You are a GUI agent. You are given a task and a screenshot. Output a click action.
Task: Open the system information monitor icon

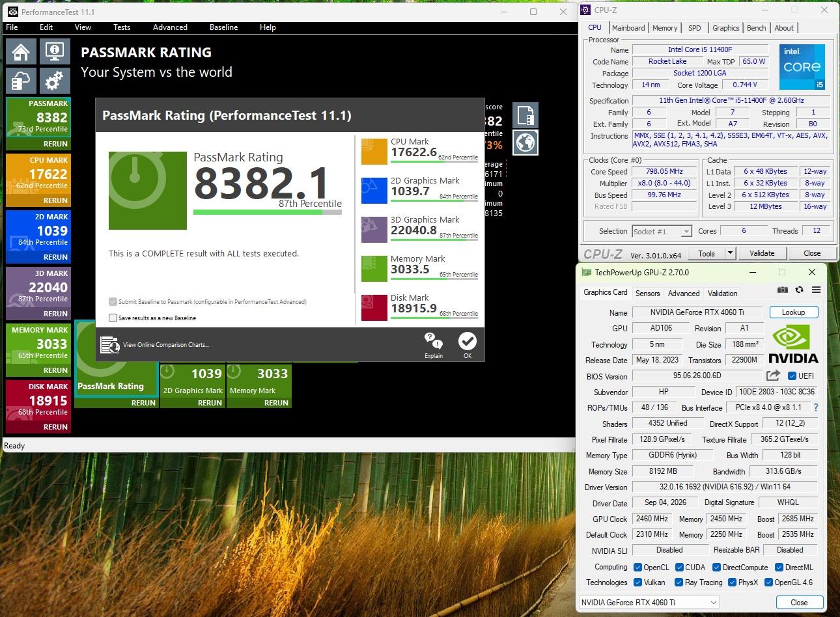[x=55, y=51]
